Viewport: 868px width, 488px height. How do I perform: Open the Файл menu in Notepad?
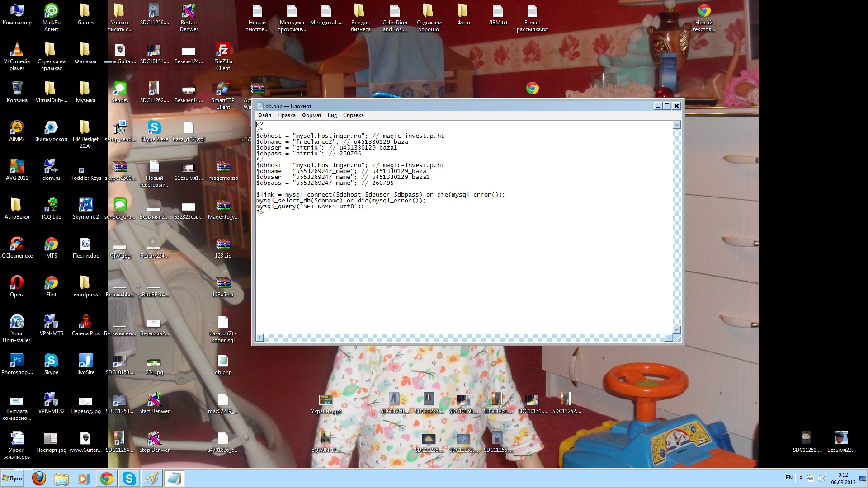pos(264,115)
